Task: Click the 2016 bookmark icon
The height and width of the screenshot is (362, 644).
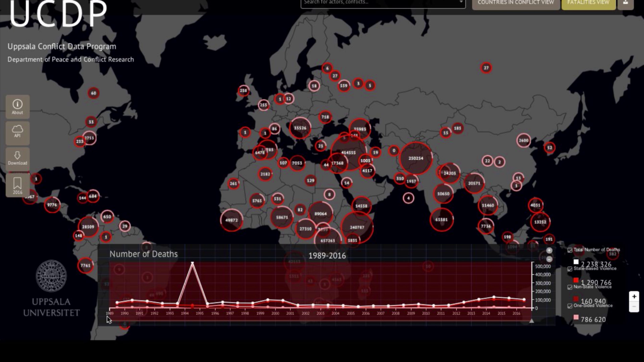Action: point(17,185)
